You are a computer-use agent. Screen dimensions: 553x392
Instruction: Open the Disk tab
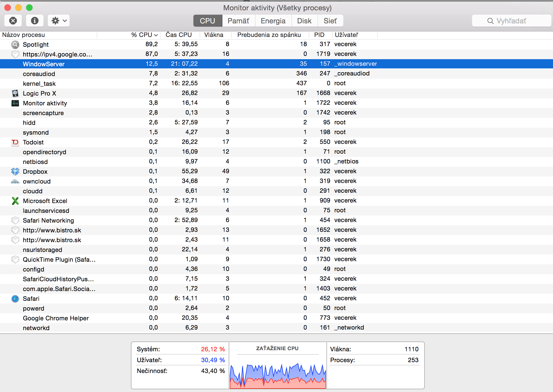(x=304, y=21)
